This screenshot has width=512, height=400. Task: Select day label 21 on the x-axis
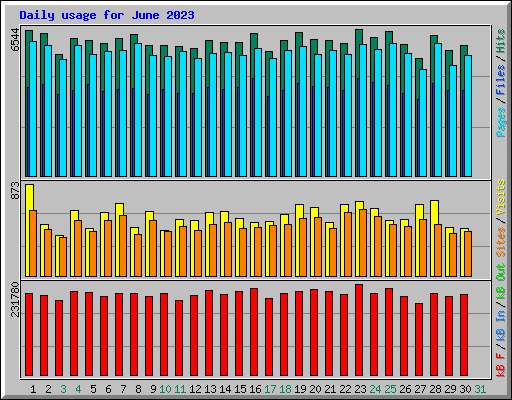[330, 389]
